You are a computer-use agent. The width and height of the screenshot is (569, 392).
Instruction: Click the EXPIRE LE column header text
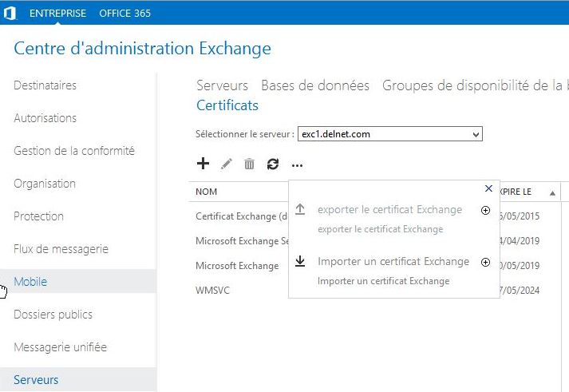point(516,192)
